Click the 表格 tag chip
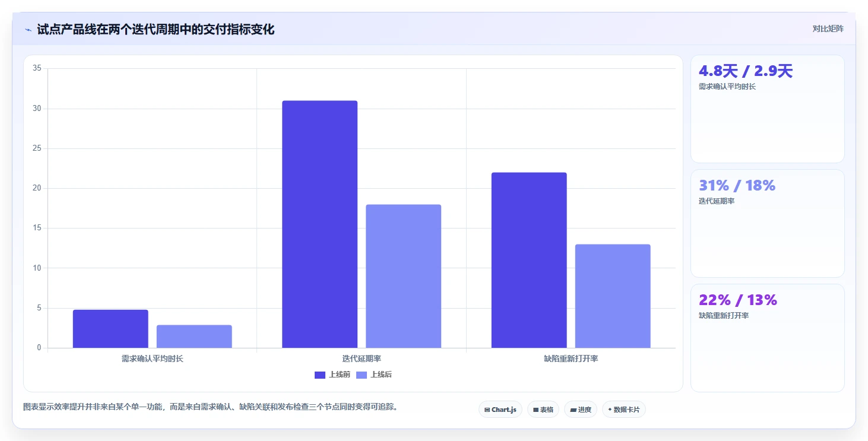This screenshot has width=868, height=441. pos(543,410)
